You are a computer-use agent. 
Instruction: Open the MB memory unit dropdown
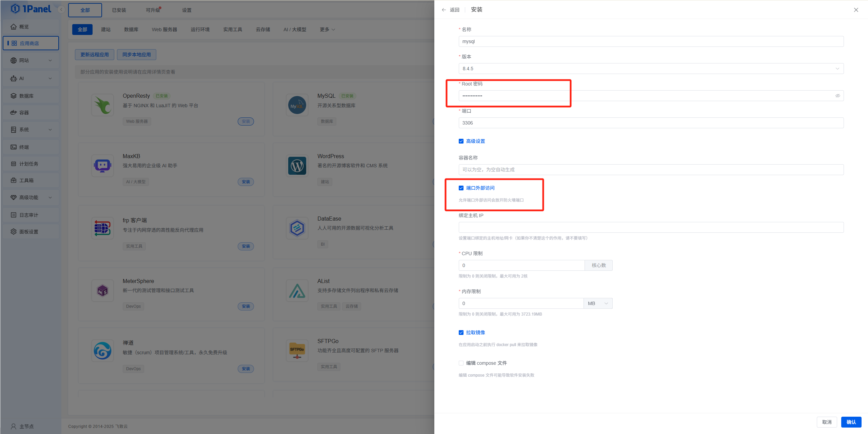point(598,303)
